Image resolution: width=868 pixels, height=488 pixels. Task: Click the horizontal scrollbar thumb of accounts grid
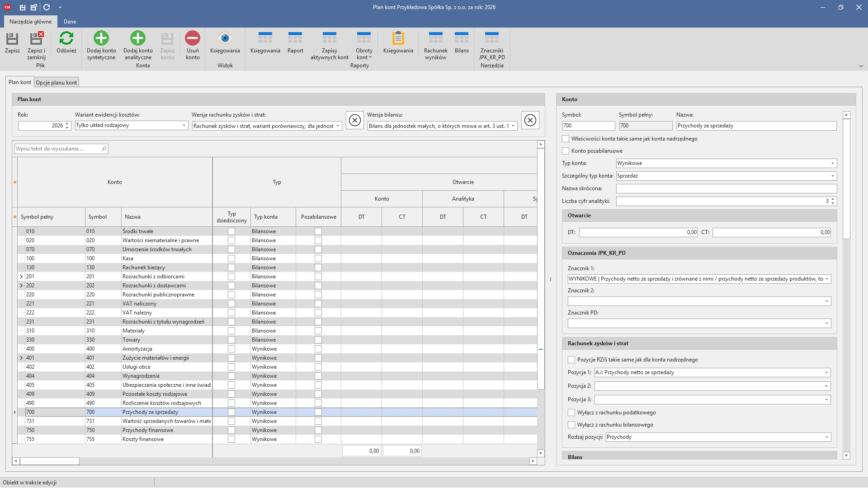[x=49, y=461]
